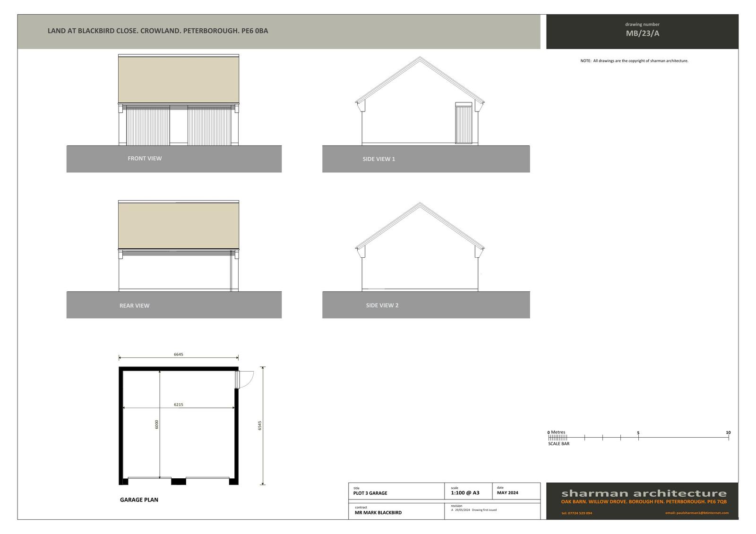Click the telephone number in the footer
This screenshot has width=756, height=534.
point(576,513)
